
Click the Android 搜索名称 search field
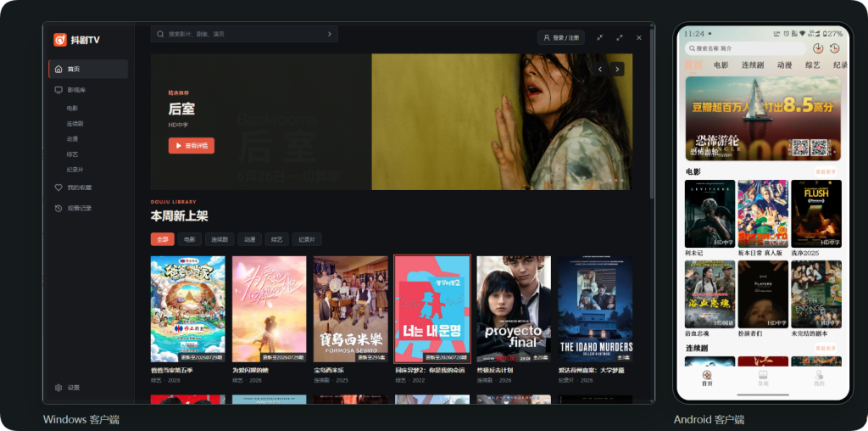point(745,48)
